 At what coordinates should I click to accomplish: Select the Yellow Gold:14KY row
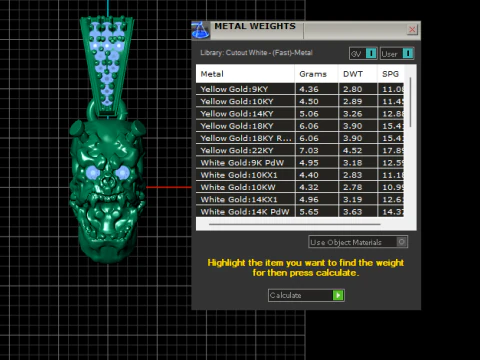(300, 114)
